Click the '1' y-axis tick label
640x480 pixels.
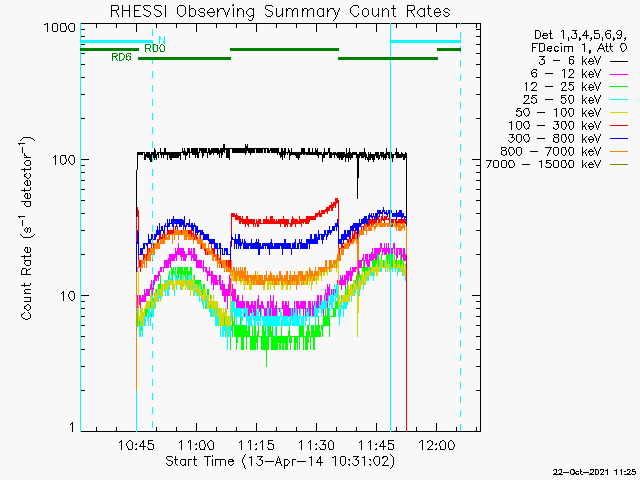click(x=73, y=427)
